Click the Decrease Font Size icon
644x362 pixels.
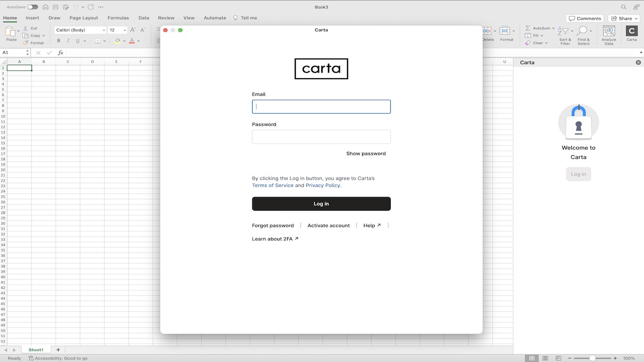coord(143,30)
